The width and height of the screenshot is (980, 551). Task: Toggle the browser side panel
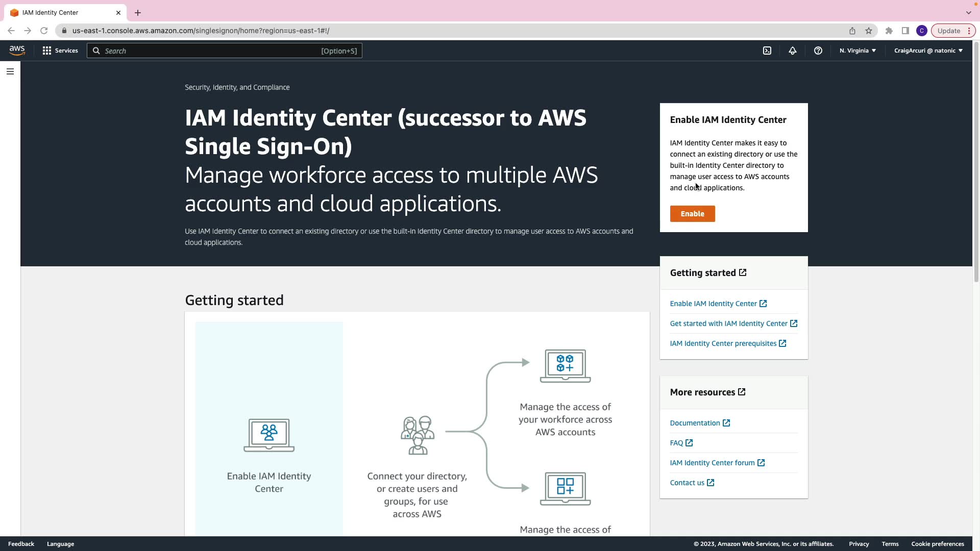[x=905, y=31]
